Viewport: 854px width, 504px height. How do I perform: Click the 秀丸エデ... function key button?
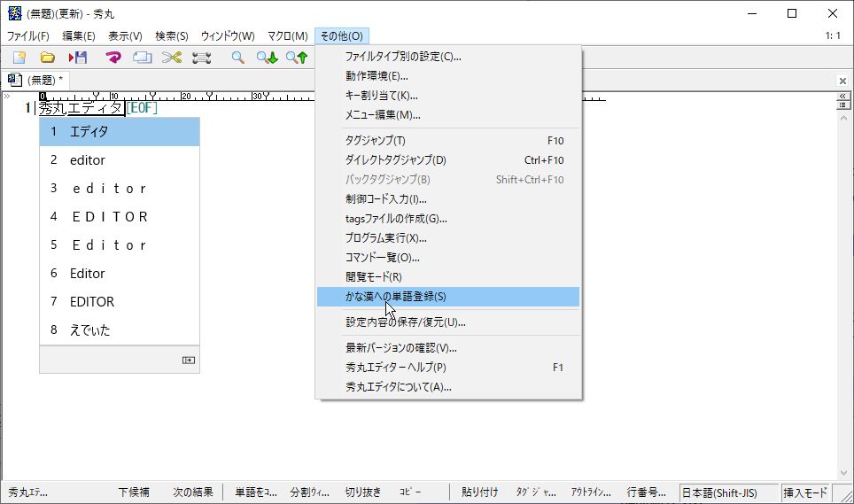coord(27,492)
